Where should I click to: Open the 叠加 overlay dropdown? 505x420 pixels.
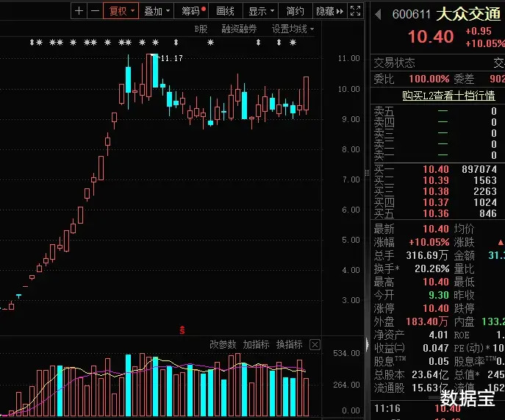(x=157, y=11)
